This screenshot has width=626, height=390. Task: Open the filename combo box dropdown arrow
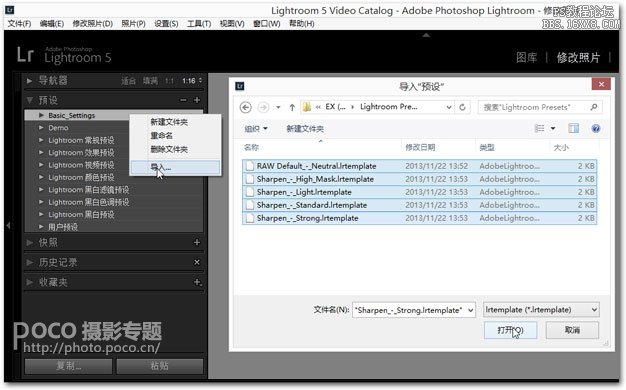471,310
